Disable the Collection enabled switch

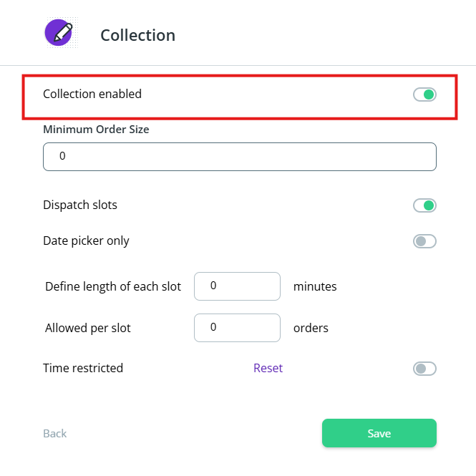pyautogui.click(x=424, y=94)
